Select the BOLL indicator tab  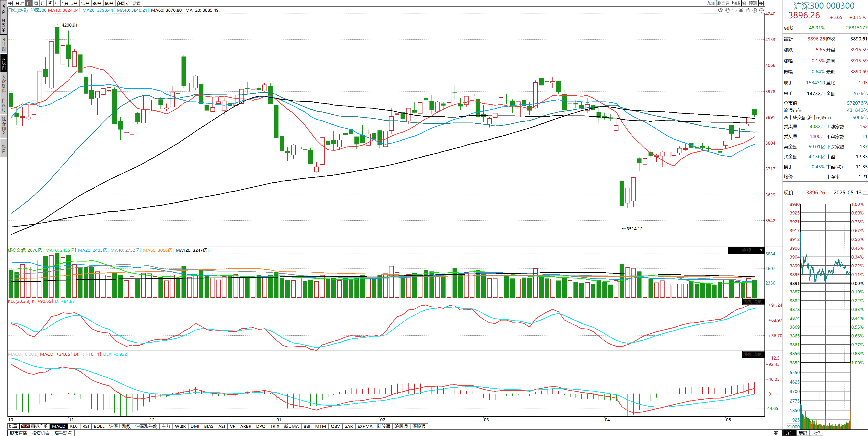pos(99,426)
